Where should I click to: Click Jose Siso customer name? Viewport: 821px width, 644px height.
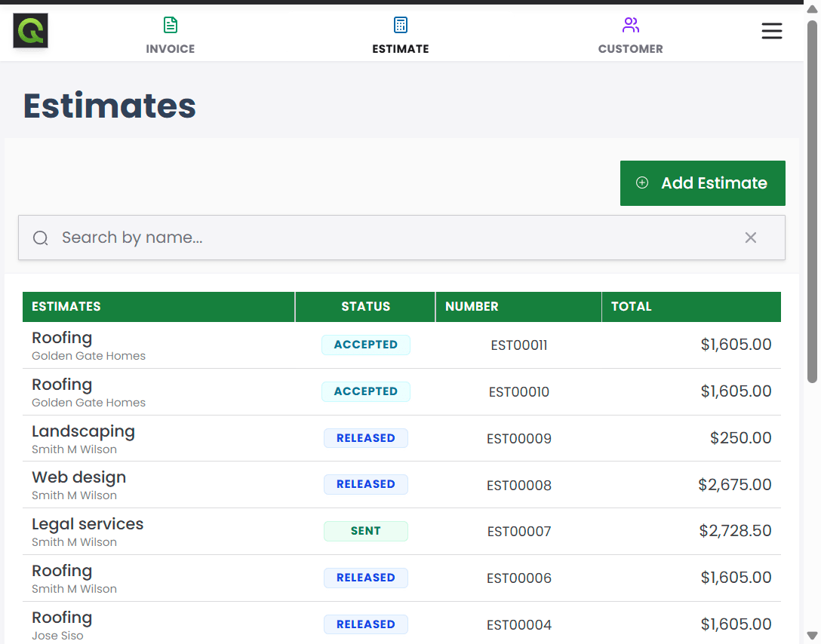click(57, 636)
